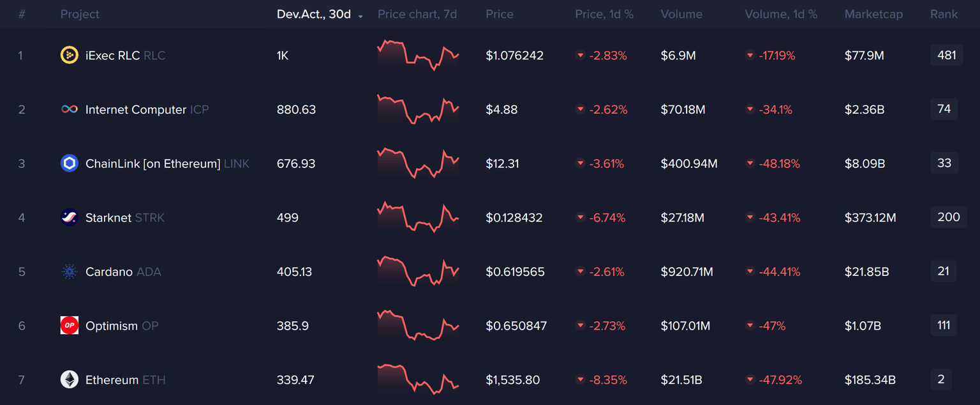This screenshot has width=980, height=405.
Task: Click the rank 481 badge
Action: [946, 56]
